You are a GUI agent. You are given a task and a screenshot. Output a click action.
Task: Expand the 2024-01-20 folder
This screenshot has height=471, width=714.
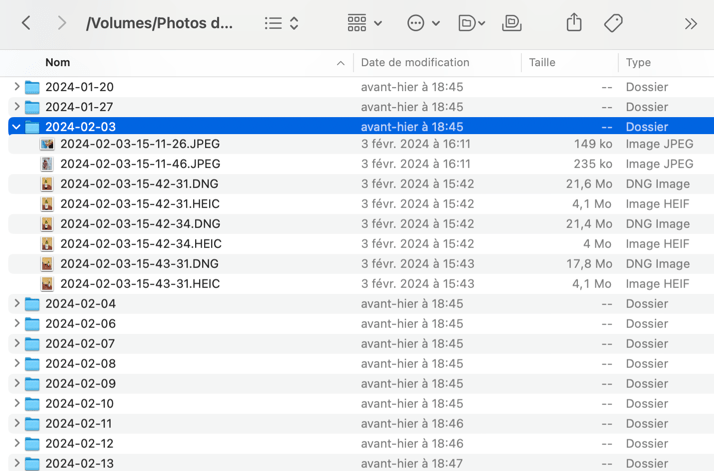[16, 87]
